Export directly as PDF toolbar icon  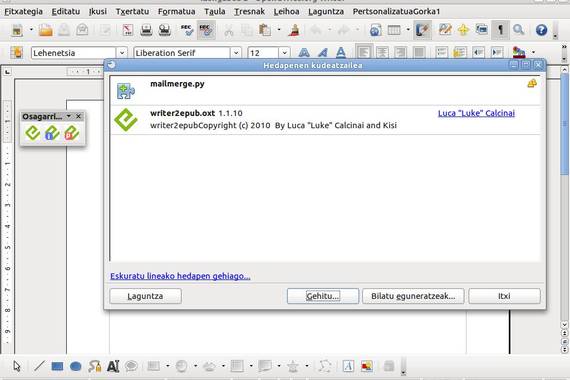[x=128, y=30]
